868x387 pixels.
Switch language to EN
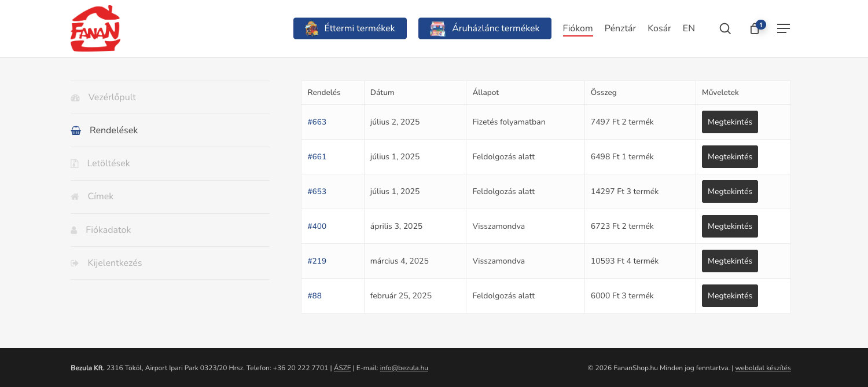689,28
